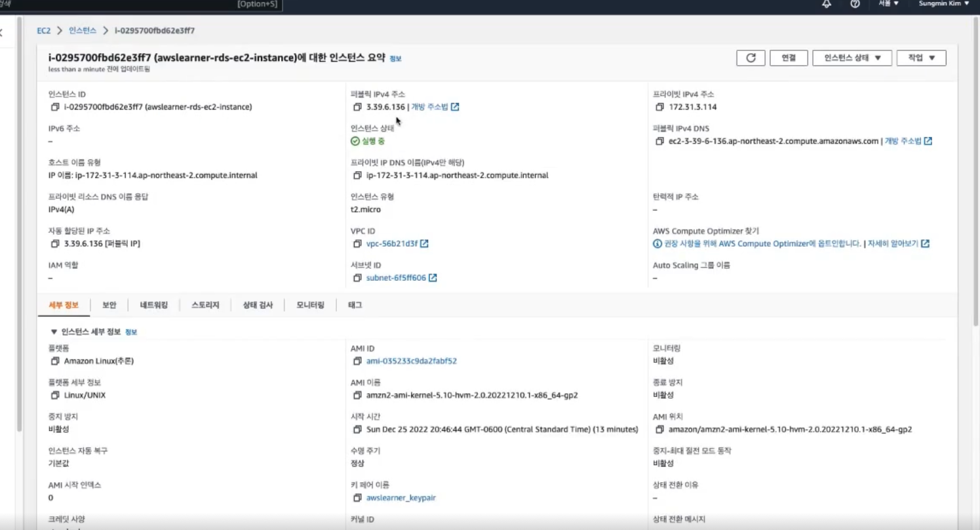
Task: Open the ami-035233c9da2fabf52 link
Action: [x=412, y=361]
